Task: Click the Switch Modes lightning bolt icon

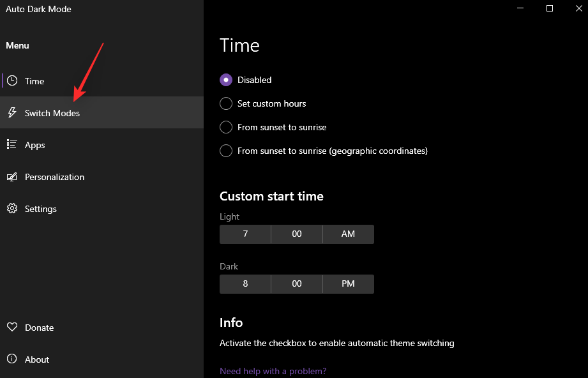Action: pyautogui.click(x=11, y=112)
